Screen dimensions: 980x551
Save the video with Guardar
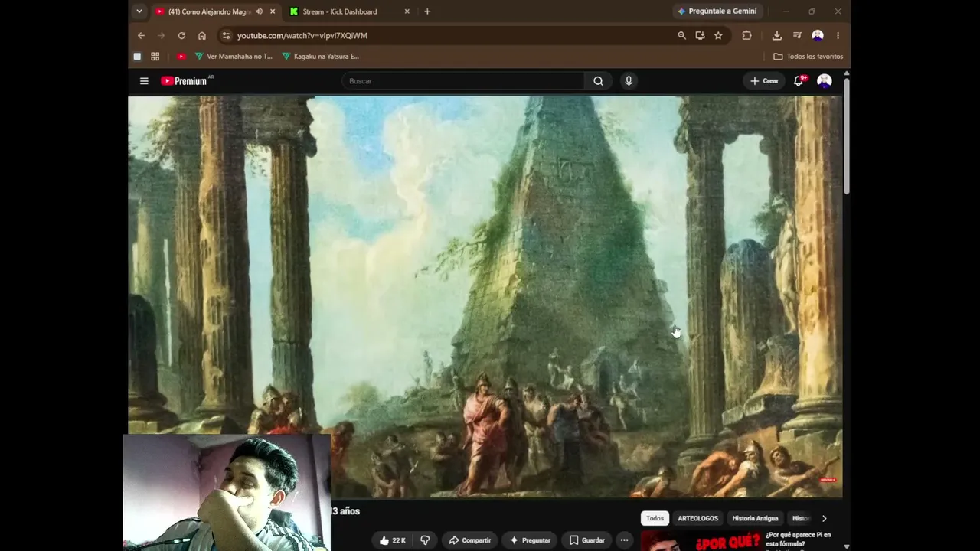click(586, 540)
